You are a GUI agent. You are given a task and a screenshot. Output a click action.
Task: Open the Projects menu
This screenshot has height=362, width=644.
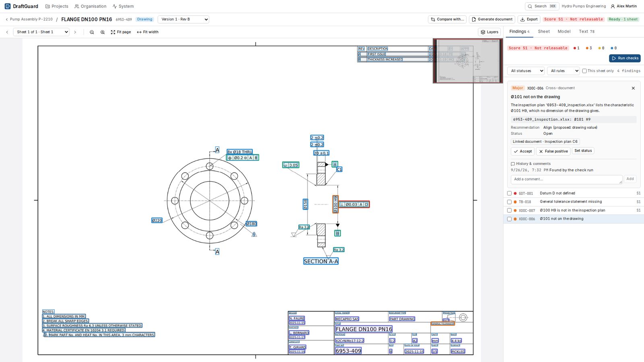pos(57,6)
